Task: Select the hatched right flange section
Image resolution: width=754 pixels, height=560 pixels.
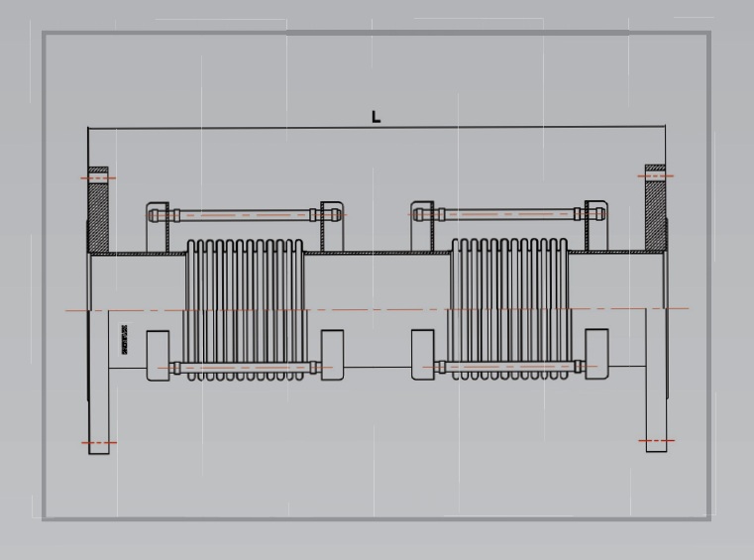Action: click(655, 208)
